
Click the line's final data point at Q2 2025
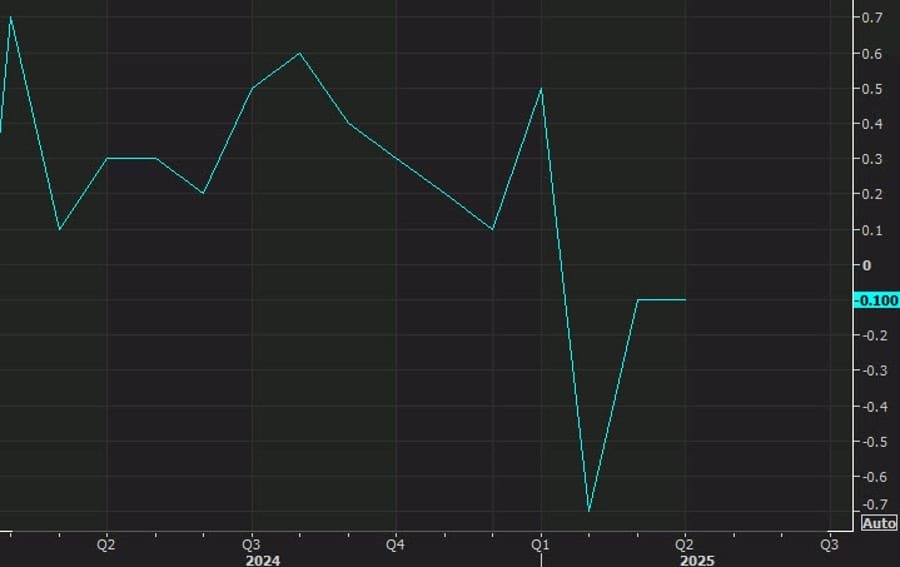point(685,300)
